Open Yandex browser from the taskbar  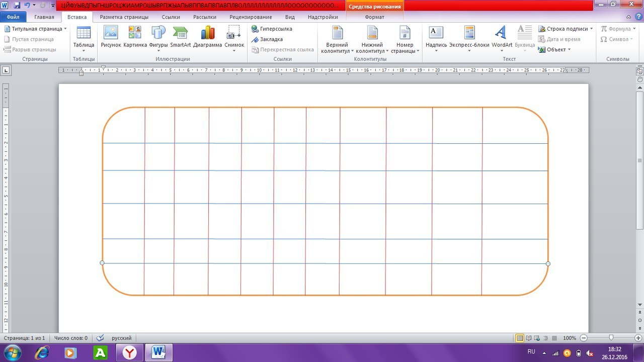[130, 353]
